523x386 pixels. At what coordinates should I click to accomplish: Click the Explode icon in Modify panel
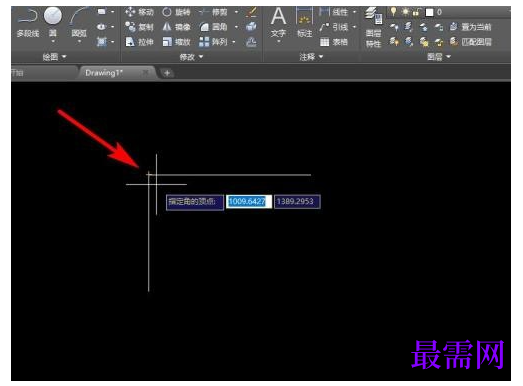click(x=251, y=27)
